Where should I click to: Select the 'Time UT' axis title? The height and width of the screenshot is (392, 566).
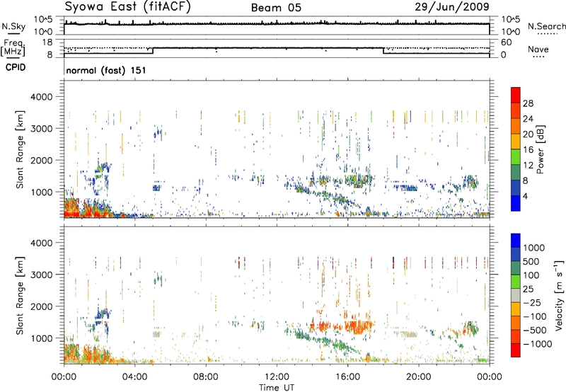pyautogui.click(x=277, y=388)
